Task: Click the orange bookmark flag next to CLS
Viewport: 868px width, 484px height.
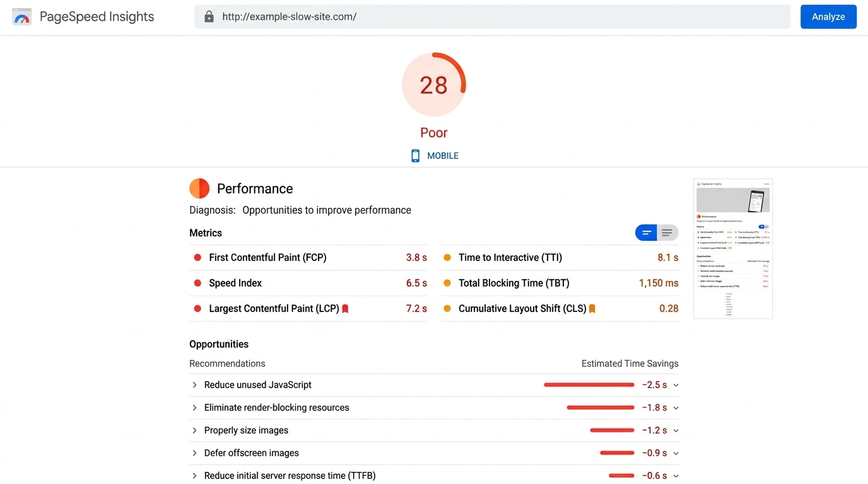Action: (x=592, y=309)
